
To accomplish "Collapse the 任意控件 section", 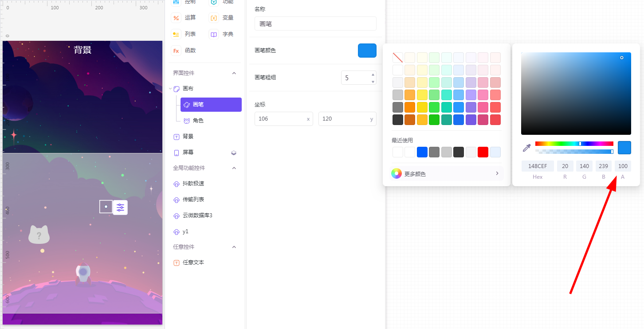I will point(234,247).
